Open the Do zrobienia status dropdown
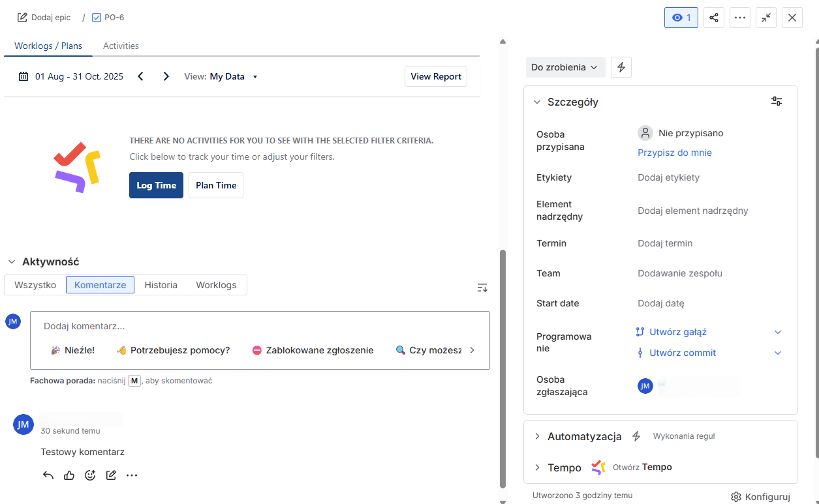 point(565,67)
